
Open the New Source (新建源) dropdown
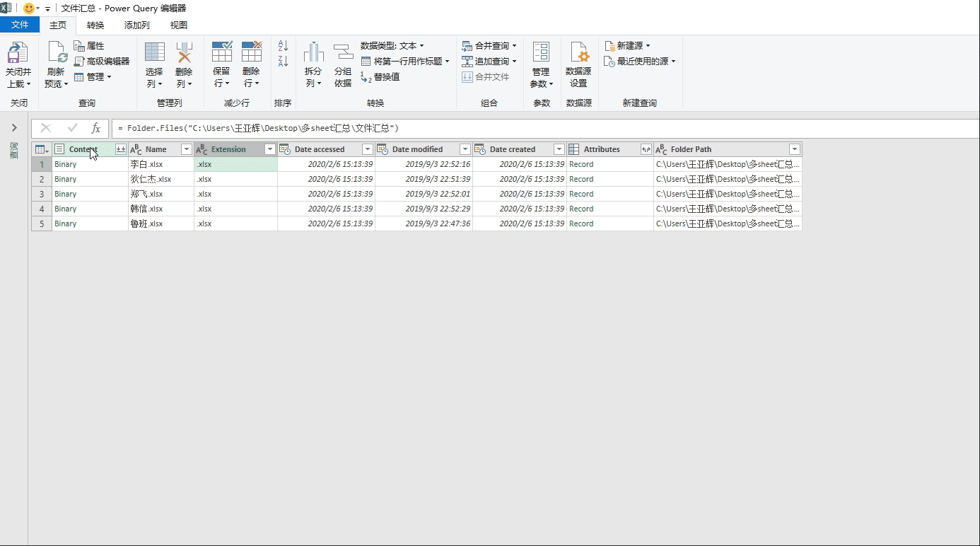[627, 46]
